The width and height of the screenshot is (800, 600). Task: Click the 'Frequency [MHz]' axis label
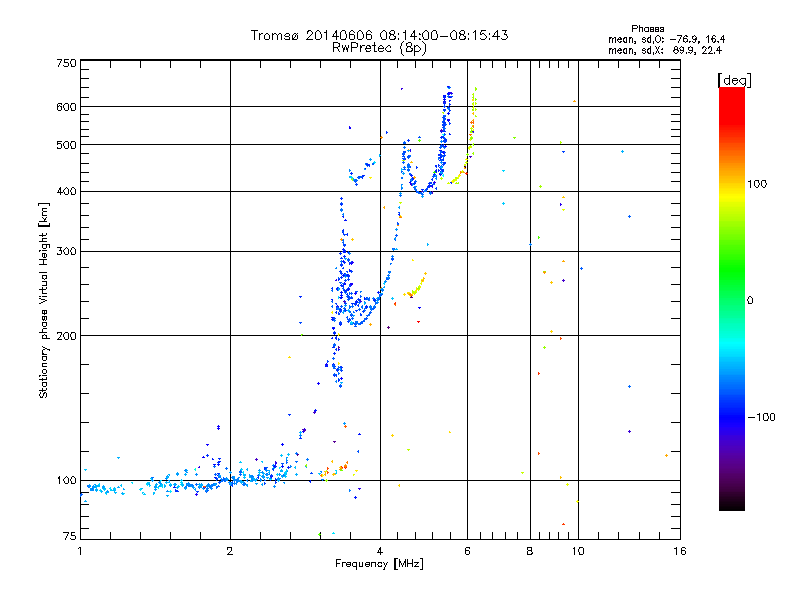[379, 564]
